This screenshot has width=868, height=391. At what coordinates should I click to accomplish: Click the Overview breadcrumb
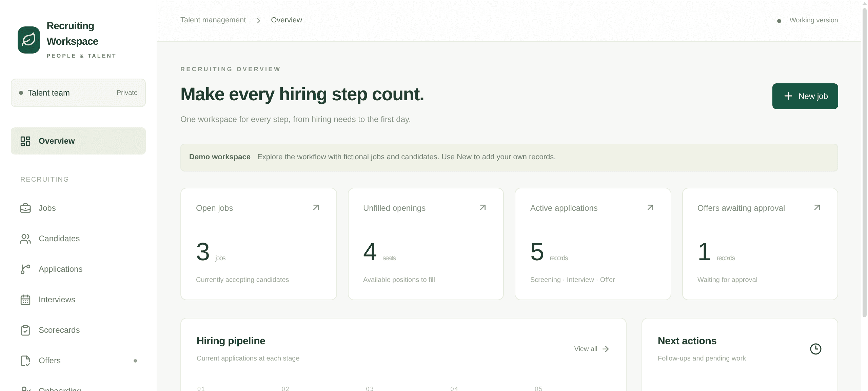pyautogui.click(x=287, y=20)
